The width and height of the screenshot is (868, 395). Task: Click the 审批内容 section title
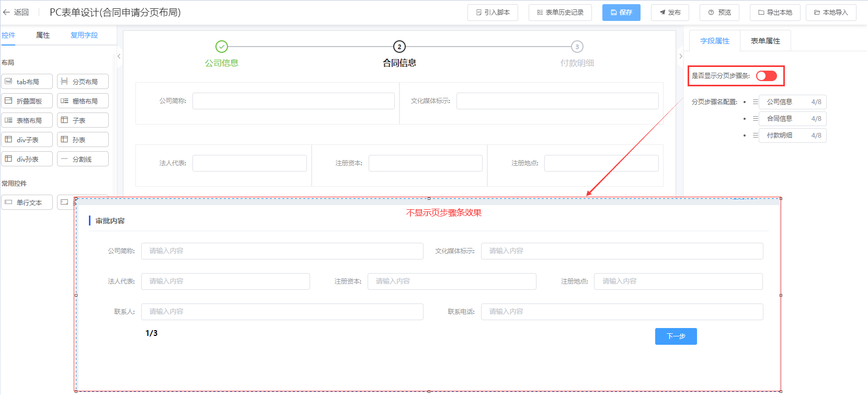coord(110,221)
